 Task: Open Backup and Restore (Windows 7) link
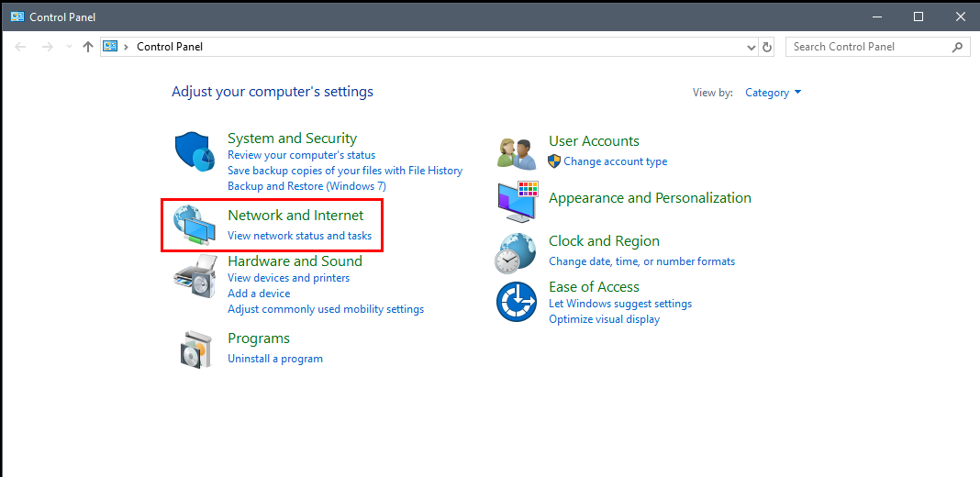coord(306,186)
